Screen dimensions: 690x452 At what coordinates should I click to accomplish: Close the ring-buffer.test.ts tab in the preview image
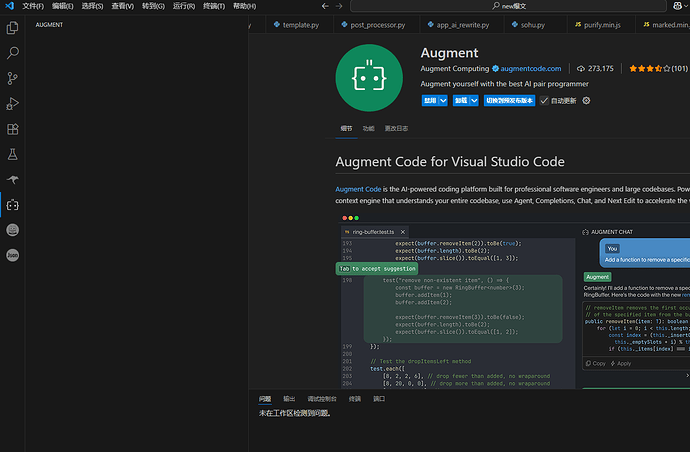[x=403, y=232]
